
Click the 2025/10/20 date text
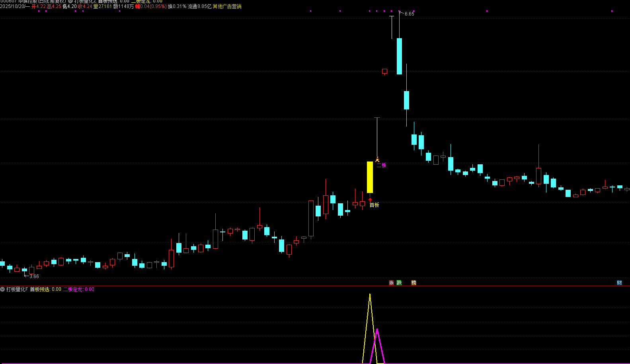coord(12,6)
